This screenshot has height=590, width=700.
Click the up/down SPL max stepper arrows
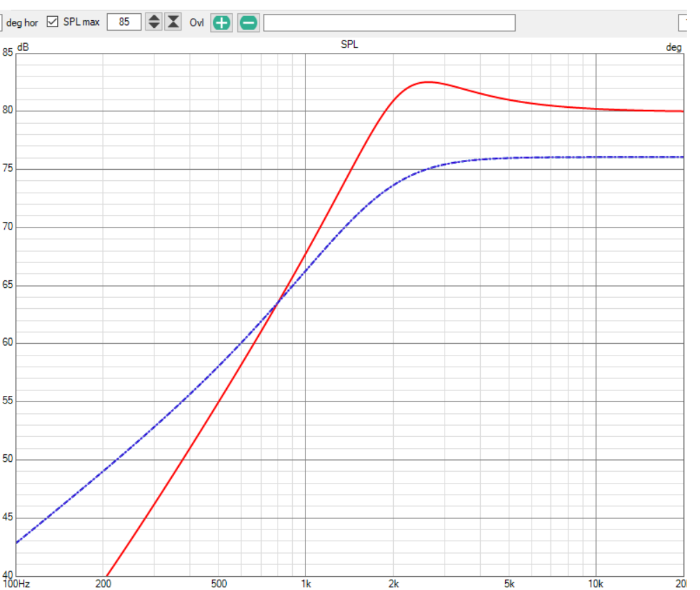[x=154, y=22]
